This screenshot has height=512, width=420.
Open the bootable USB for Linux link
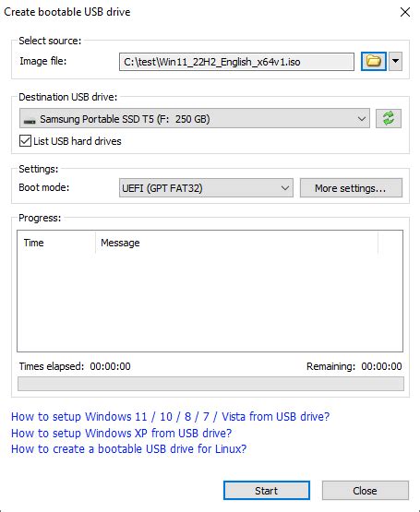click(x=129, y=449)
